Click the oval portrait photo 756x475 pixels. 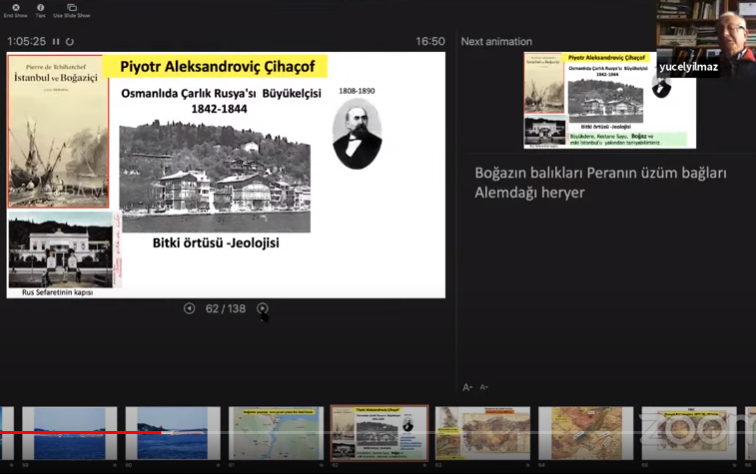pyautogui.click(x=357, y=134)
